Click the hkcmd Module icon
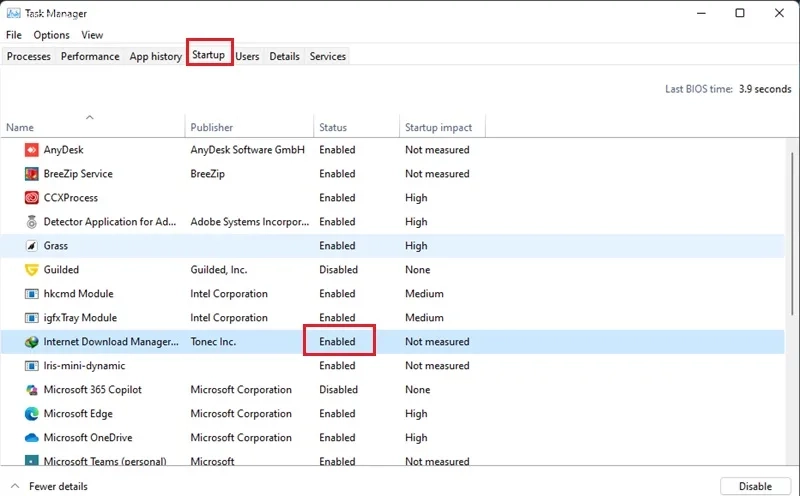This screenshot has height=496, width=800. tap(32, 294)
